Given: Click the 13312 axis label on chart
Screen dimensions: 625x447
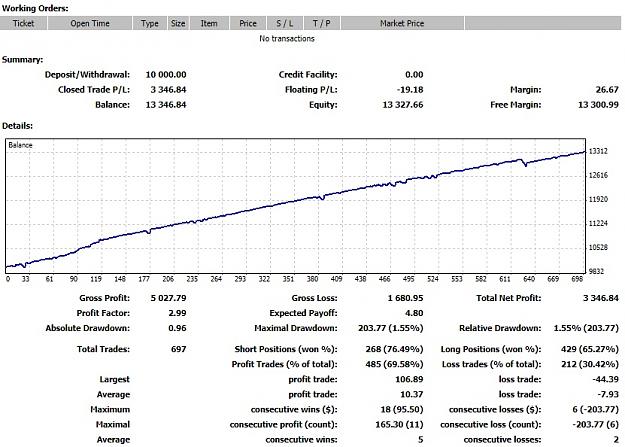Looking at the screenshot, I should [x=598, y=151].
